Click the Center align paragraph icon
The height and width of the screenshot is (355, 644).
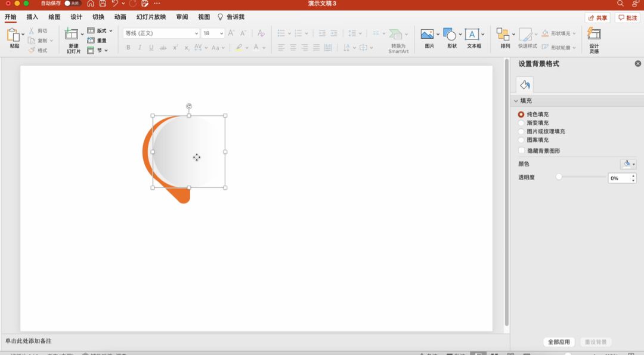click(293, 48)
